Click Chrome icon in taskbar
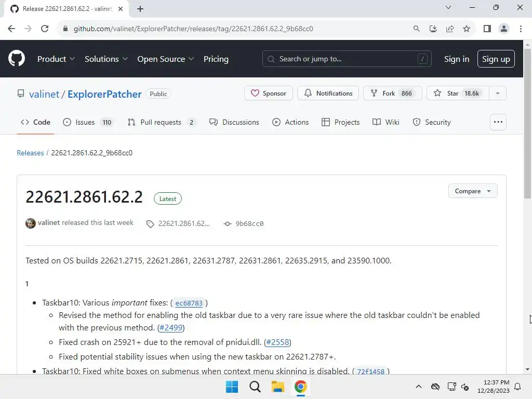The image size is (532, 399). pos(300,387)
